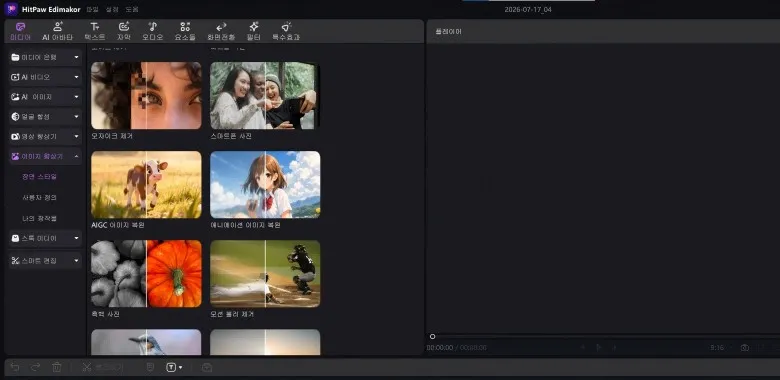Viewport: 780px width, 380px height.
Task: Choose the 모자이크 제거 preset thumbnail
Action: coord(146,95)
